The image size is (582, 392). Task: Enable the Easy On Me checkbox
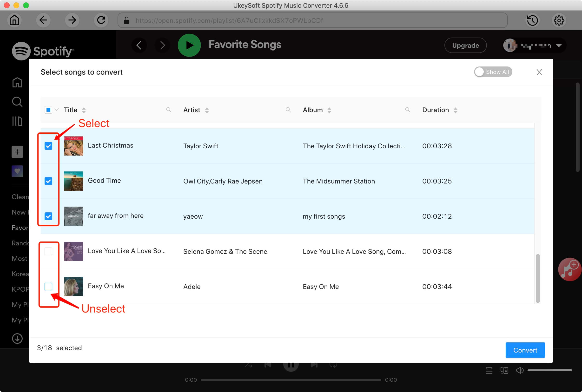[x=49, y=286]
